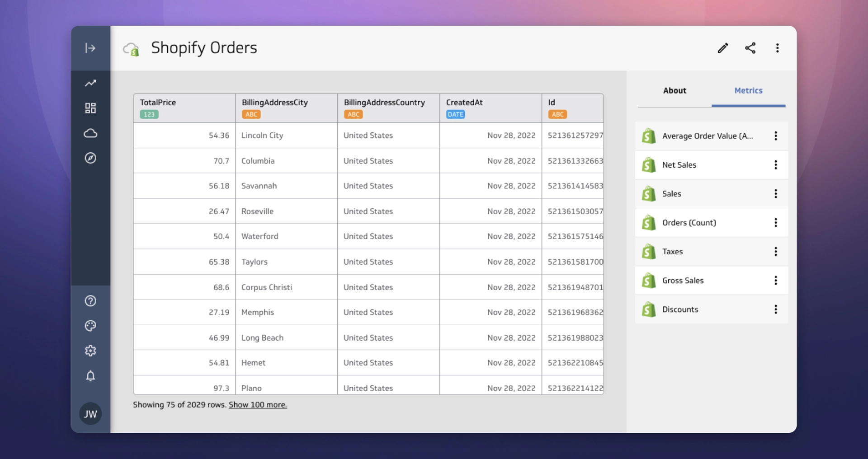Click the Id column header
This screenshot has height=459, width=868.
coord(573,108)
